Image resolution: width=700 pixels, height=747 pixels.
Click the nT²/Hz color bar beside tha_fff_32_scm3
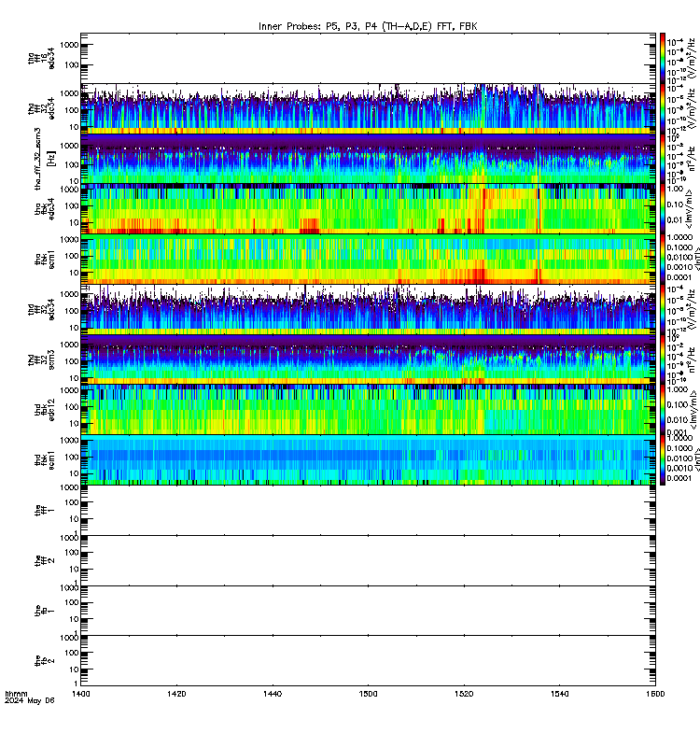(663, 159)
